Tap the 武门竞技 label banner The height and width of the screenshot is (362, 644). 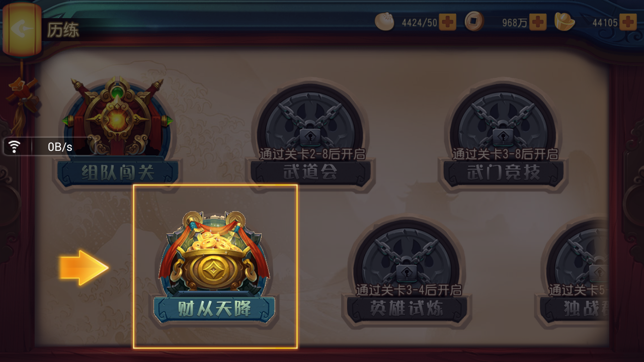(x=503, y=172)
